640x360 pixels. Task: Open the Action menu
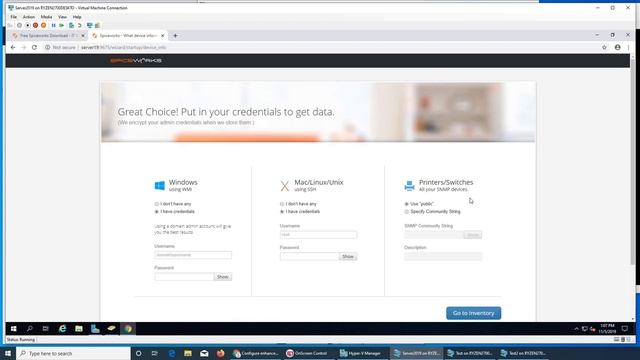[x=29, y=17]
